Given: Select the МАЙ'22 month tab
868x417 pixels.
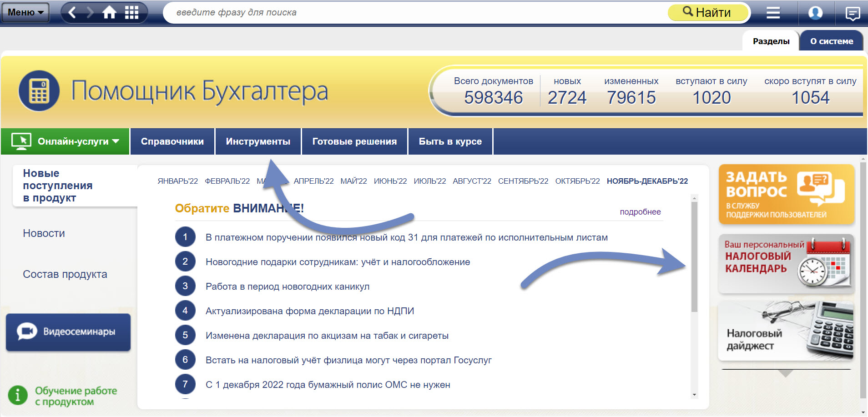Looking at the screenshot, I should (x=353, y=181).
